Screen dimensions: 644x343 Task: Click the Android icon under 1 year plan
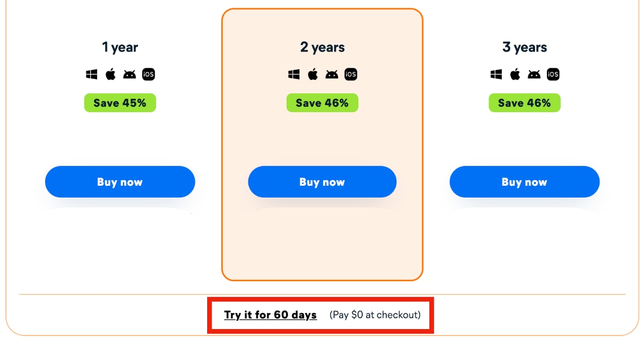(129, 75)
